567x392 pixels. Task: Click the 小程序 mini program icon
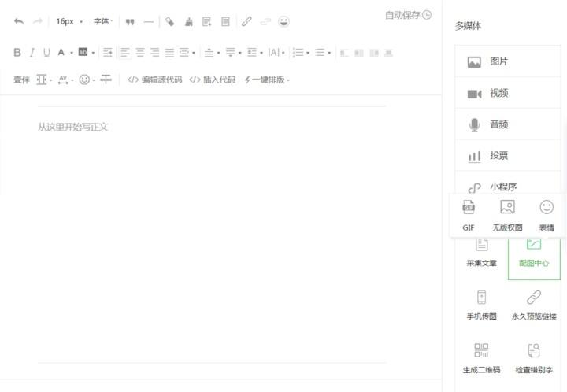pos(474,188)
